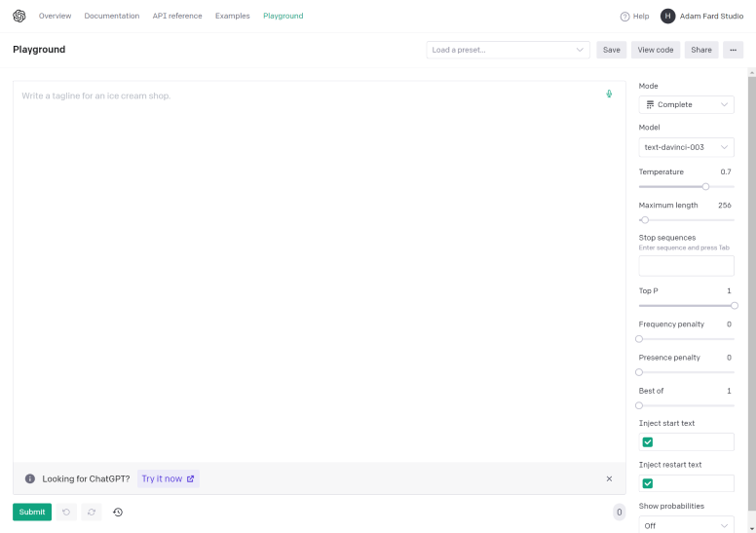
Task: Toggle the Inject start text checkbox
Action: tap(648, 441)
